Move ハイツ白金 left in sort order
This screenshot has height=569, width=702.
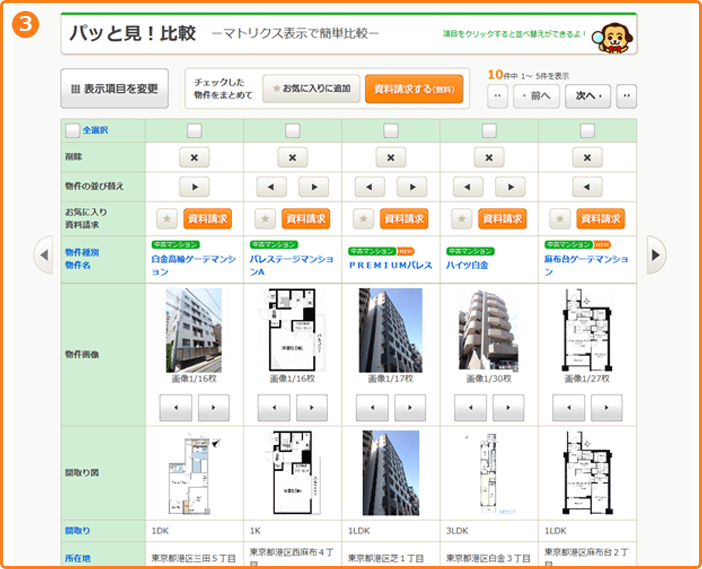point(468,187)
